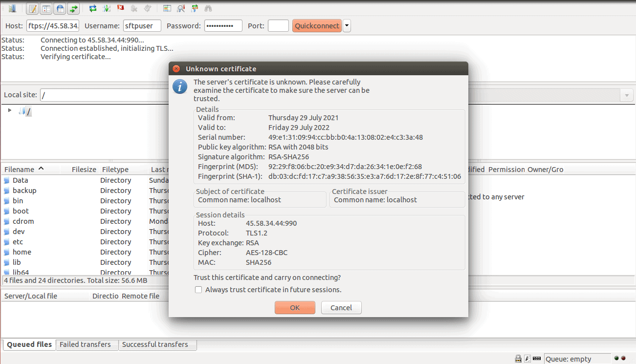Select the root folder icon in local tree
Image resolution: width=636 pixels, height=364 pixels.
tap(22, 111)
